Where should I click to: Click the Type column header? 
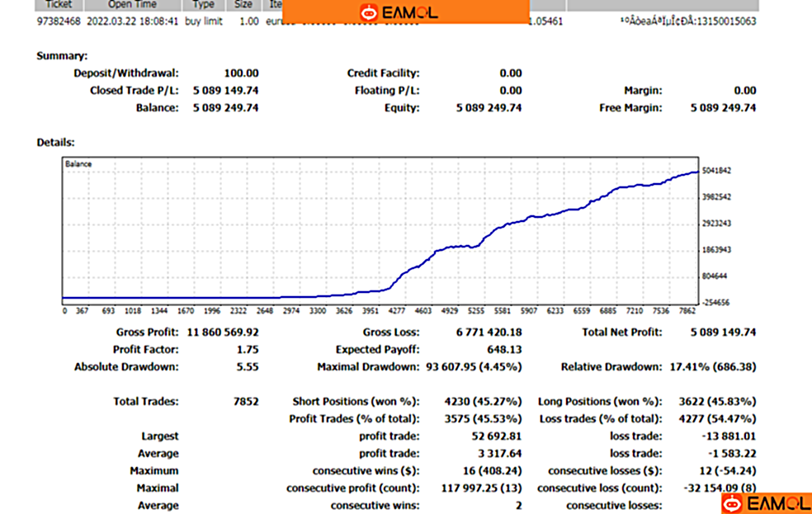pos(203,4)
